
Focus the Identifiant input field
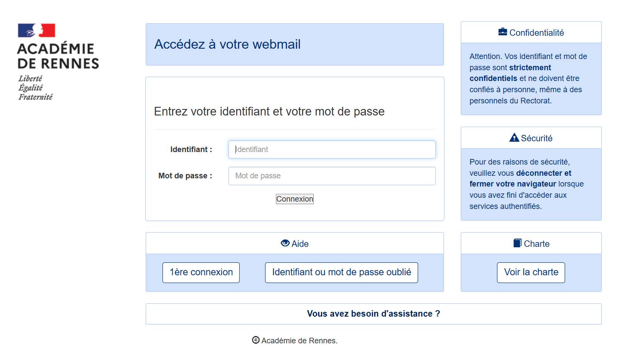[x=332, y=149]
